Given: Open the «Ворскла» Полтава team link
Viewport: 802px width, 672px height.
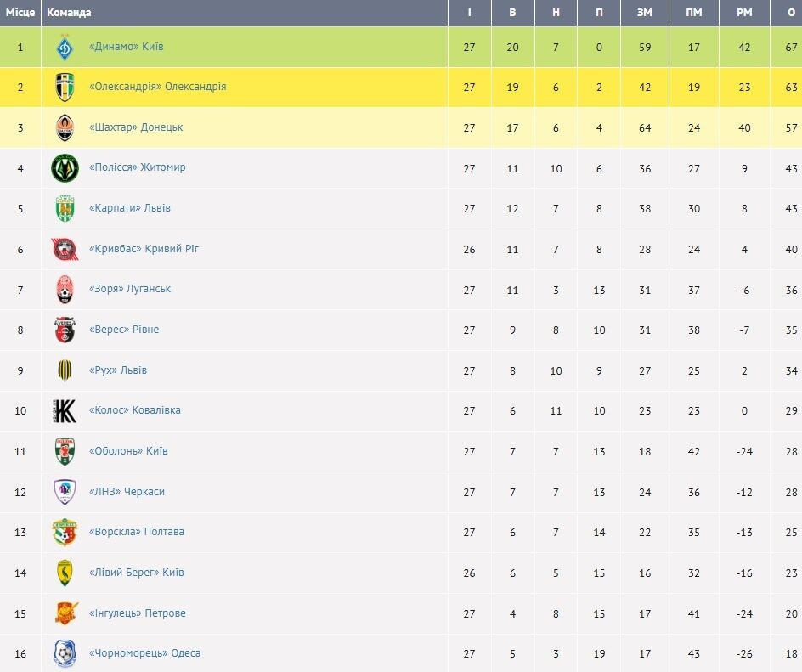Looking at the screenshot, I should click(137, 532).
